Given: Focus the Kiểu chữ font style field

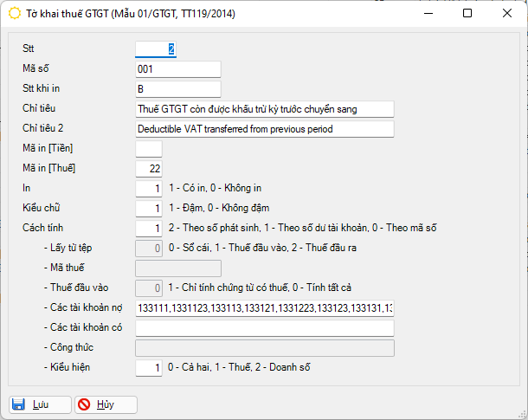Looking at the screenshot, I should click(x=149, y=209).
